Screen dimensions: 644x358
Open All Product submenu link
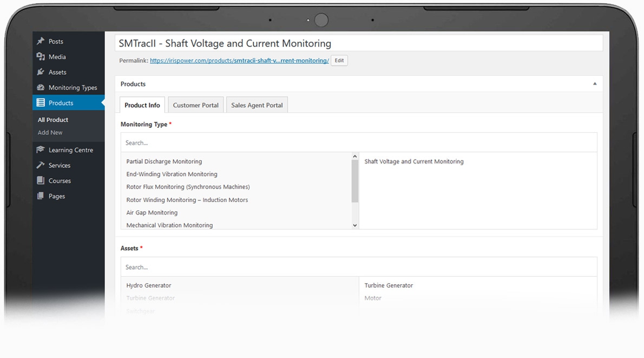click(53, 120)
